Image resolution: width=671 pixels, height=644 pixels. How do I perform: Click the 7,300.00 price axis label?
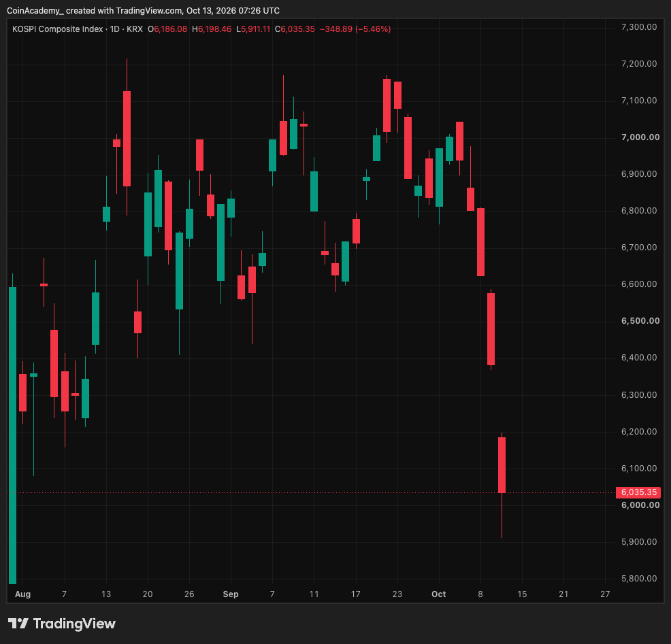pyautogui.click(x=639, y=27)
